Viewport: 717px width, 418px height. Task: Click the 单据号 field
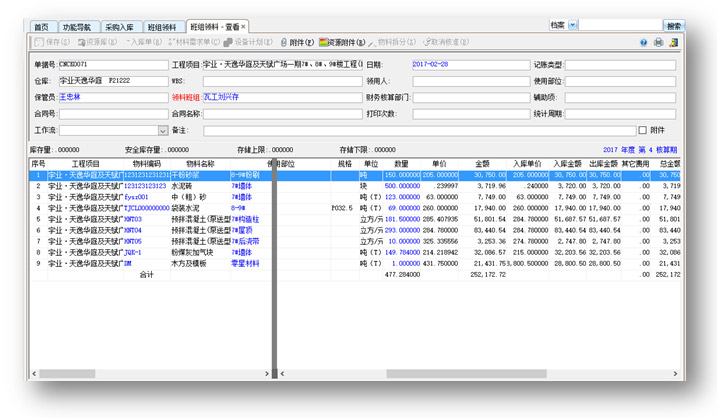pos(113,65)
